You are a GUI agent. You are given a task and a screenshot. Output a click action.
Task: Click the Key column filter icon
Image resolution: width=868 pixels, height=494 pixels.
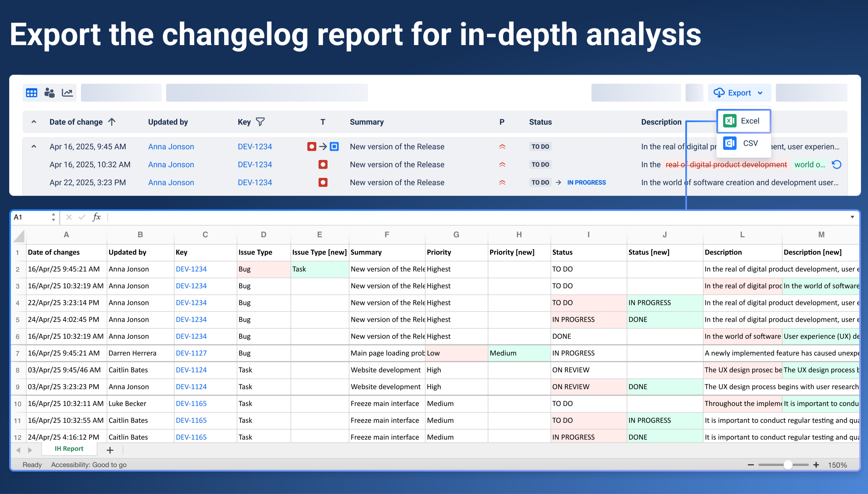[260, 122]
